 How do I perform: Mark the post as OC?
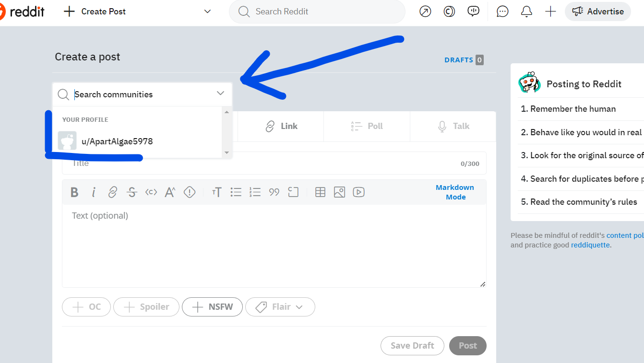pyautogui.click(x=86, y=307)
